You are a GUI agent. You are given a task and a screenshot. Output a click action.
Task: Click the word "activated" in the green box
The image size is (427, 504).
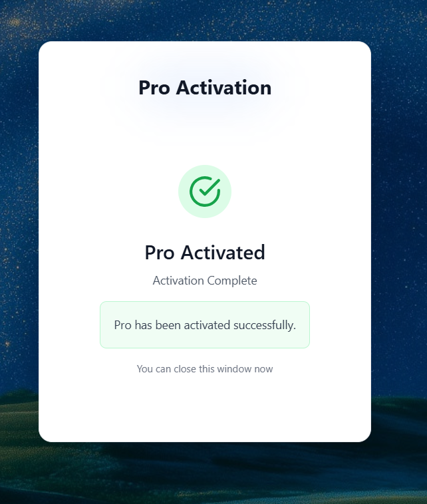[207, 325]
